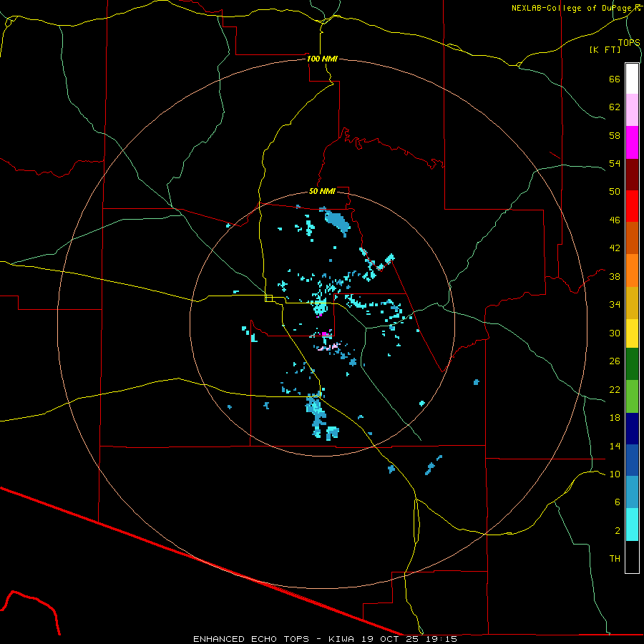Screen dimensions: 644x644
Task: Click the '54' legend value
Action: point(615,163)
